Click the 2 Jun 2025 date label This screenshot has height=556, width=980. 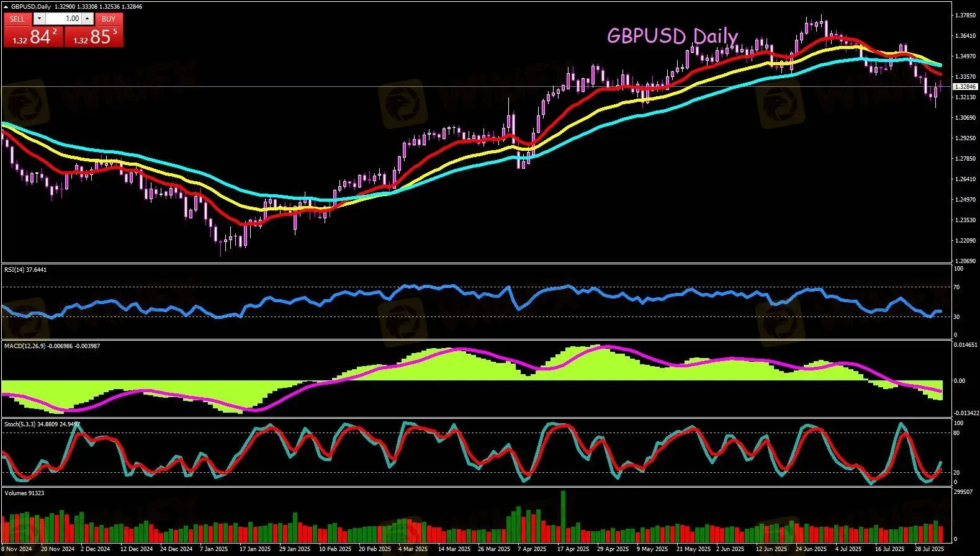730,549
